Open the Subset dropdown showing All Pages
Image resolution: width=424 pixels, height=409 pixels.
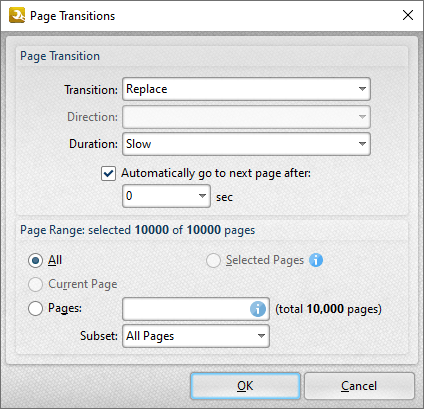[x=196, y=336]
